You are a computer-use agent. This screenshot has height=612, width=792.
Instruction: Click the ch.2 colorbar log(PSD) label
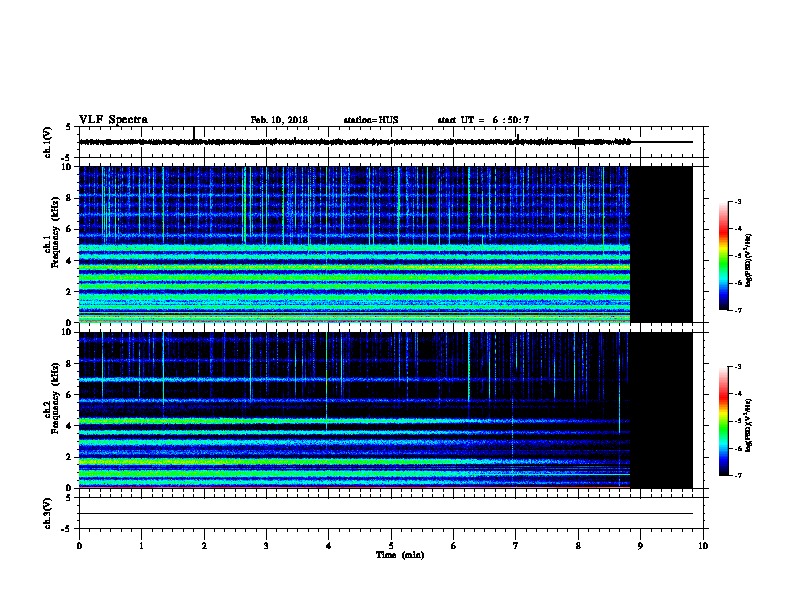(x=749, y=425)
